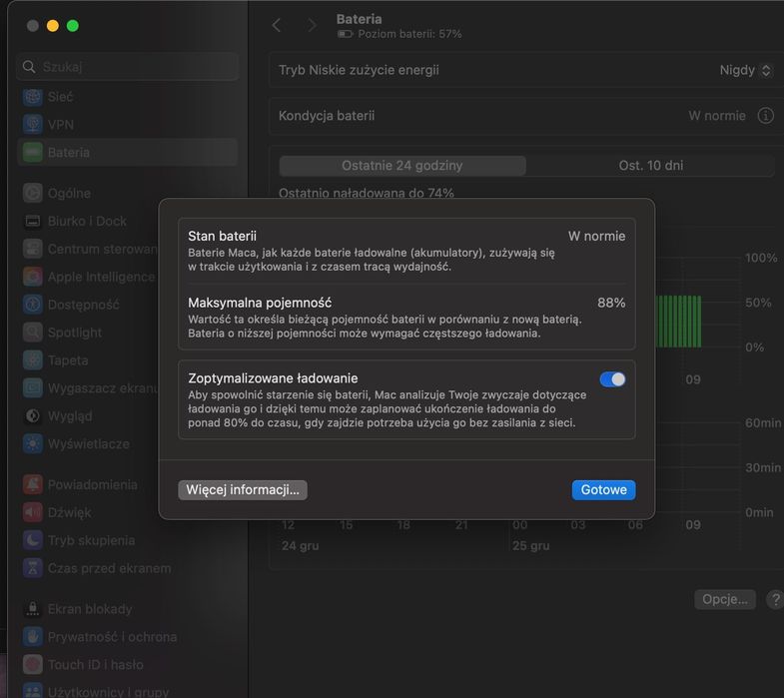Viewport: 784px width, 698px height.
Task: Click the Opcje… button
Action: point(724,599)
